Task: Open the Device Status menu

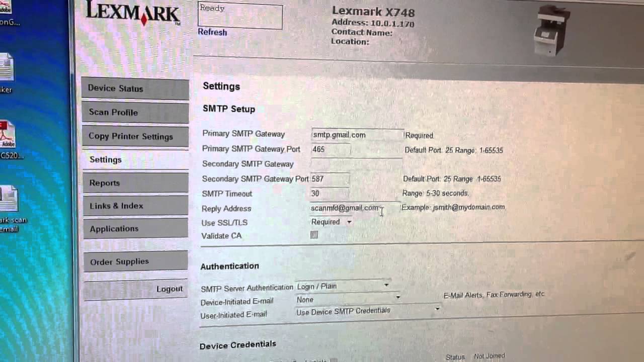Action: (x=135, y=88)
